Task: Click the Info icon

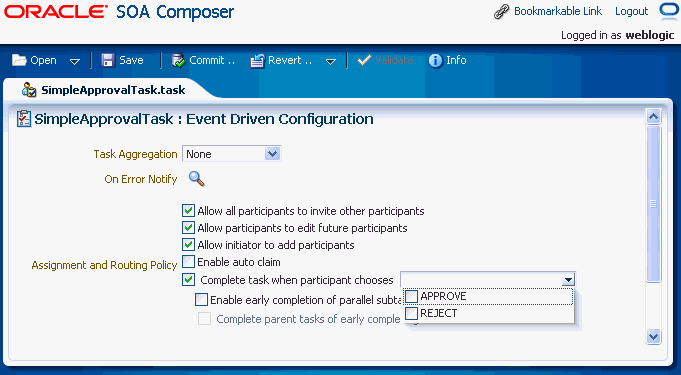Action: (435, 60)
